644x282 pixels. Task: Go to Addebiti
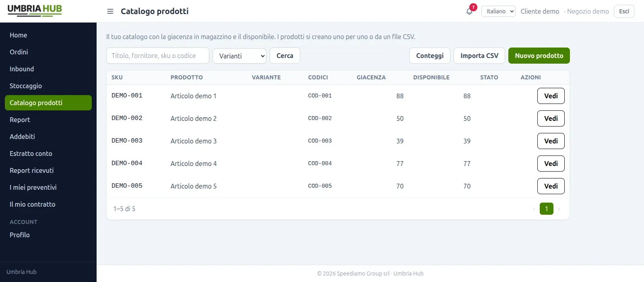(48, 137)
